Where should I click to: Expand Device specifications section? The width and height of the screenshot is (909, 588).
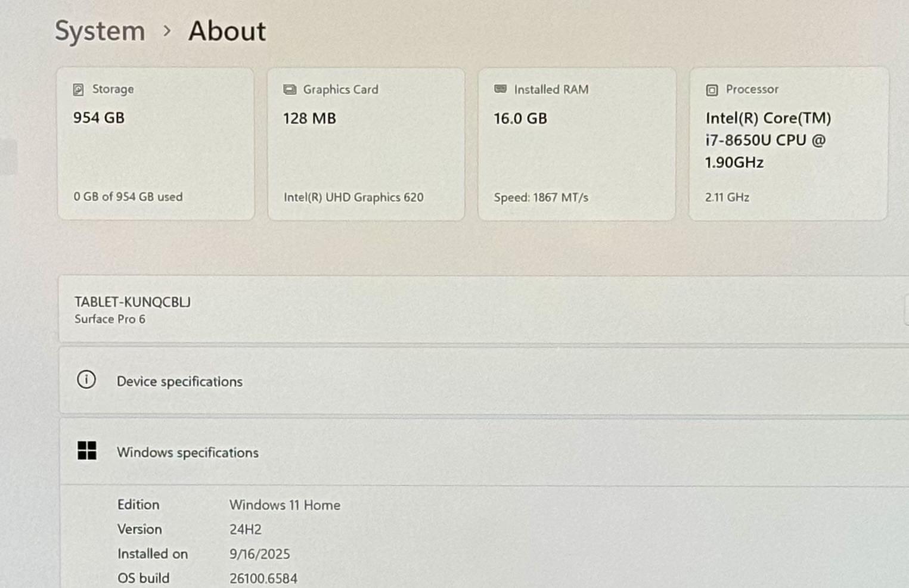click(484, 381)
